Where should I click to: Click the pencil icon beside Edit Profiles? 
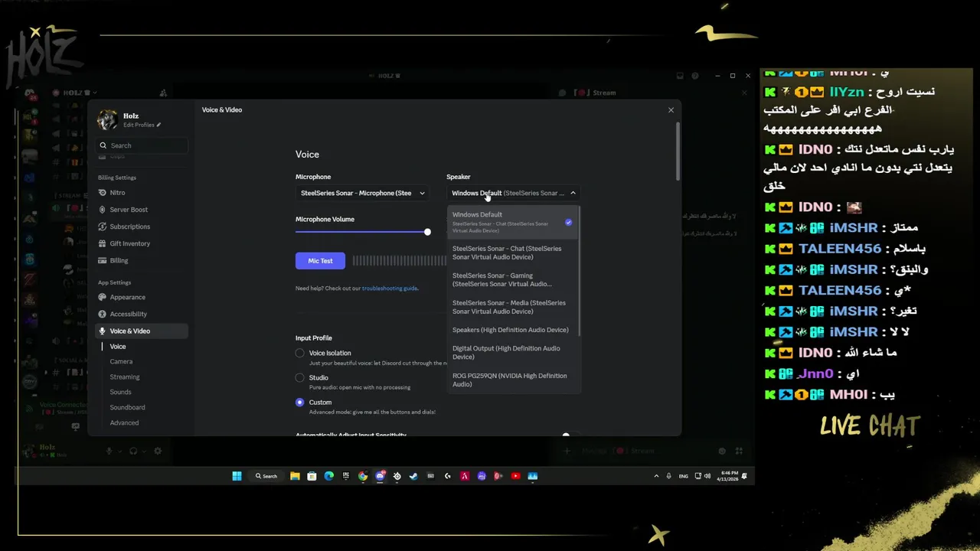(158, 125)
